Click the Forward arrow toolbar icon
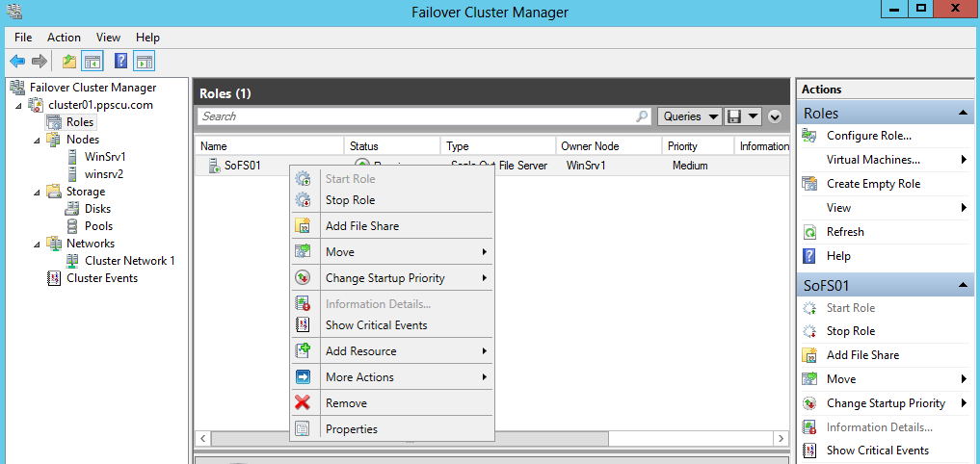 [40, 62]
